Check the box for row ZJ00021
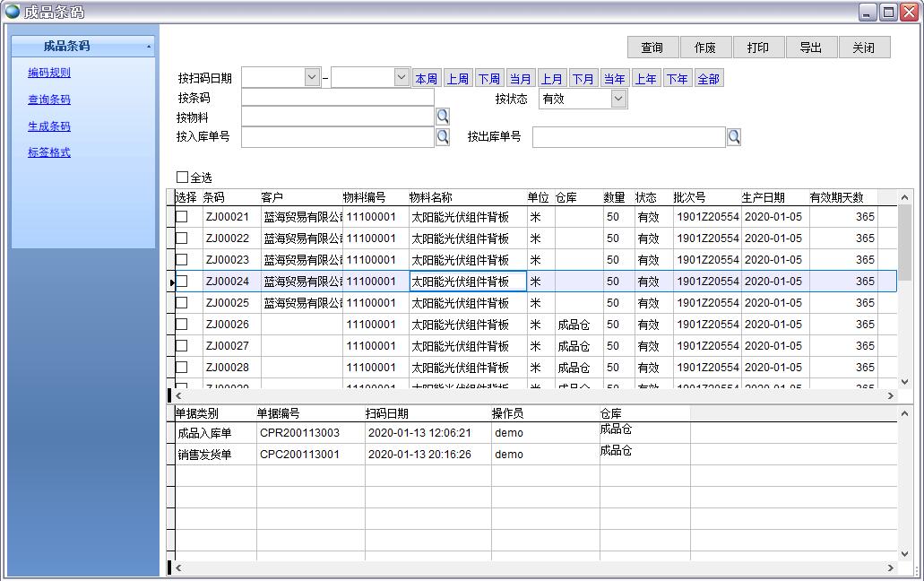The height and width of the screenshot is (581, 924). point(182,217)
